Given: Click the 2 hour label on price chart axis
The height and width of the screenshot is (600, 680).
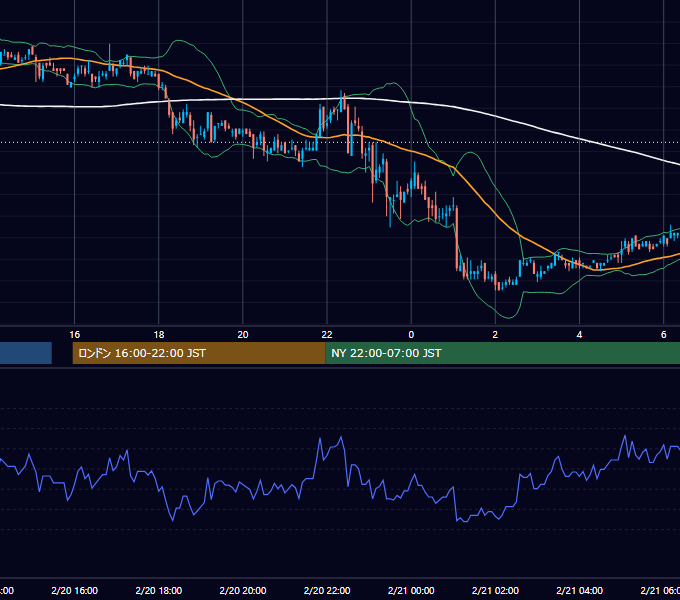Looking at the screenshot, I should pos(495,335).
